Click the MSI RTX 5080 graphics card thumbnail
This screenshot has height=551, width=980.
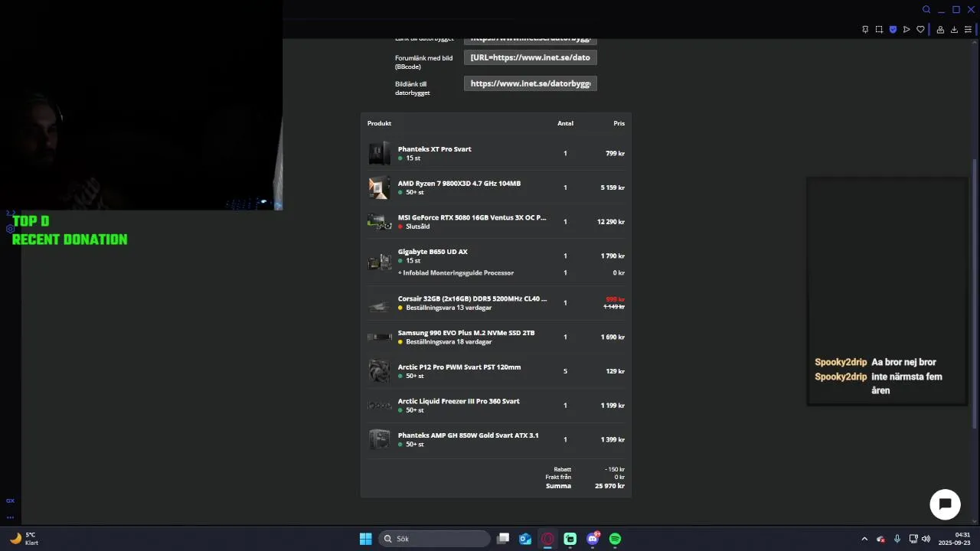(379, 222)
